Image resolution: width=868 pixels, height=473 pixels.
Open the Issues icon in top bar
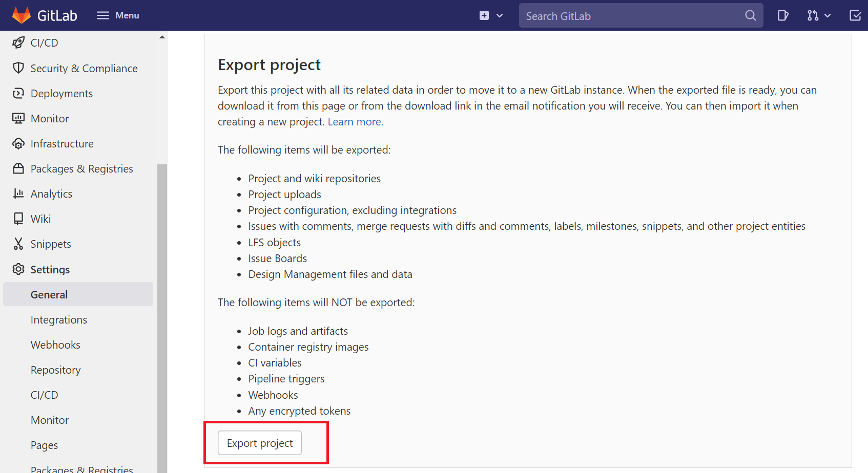point(783,15)
